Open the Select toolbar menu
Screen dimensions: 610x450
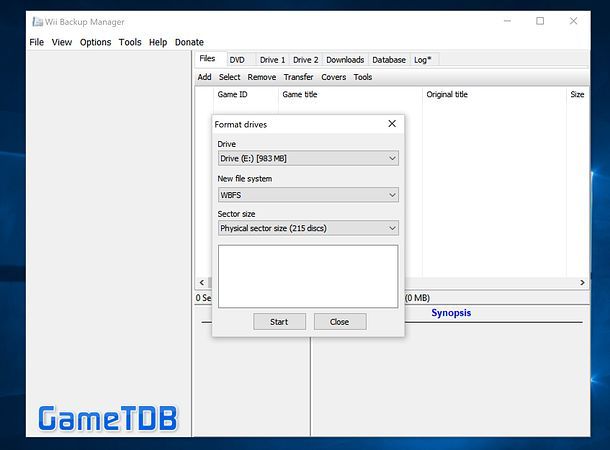[230, 77]
